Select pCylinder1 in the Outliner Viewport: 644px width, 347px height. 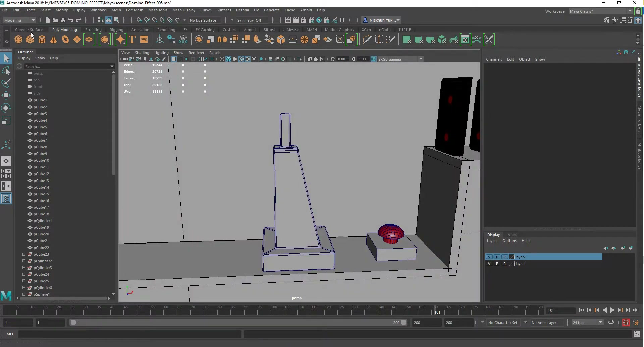(x=43, y=221)
